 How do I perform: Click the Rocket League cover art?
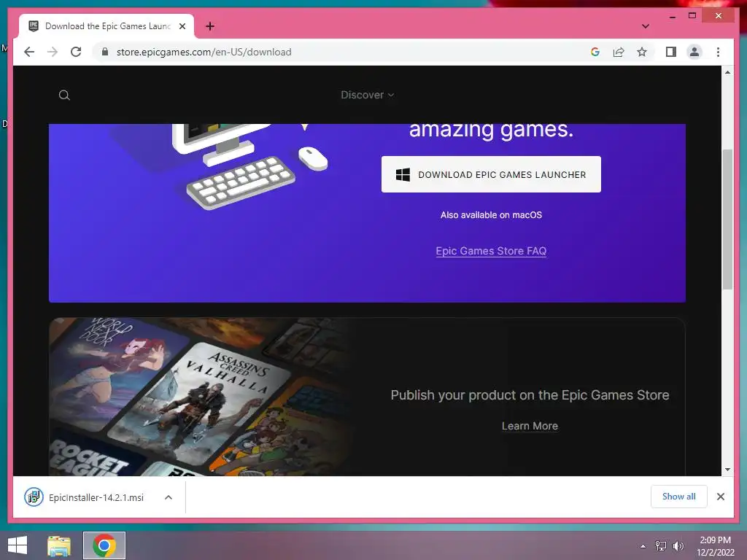(93, 456)
